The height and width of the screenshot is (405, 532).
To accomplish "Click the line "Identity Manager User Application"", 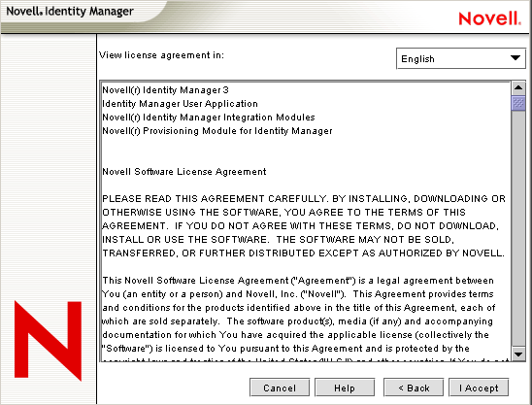I will coord(180,104).
